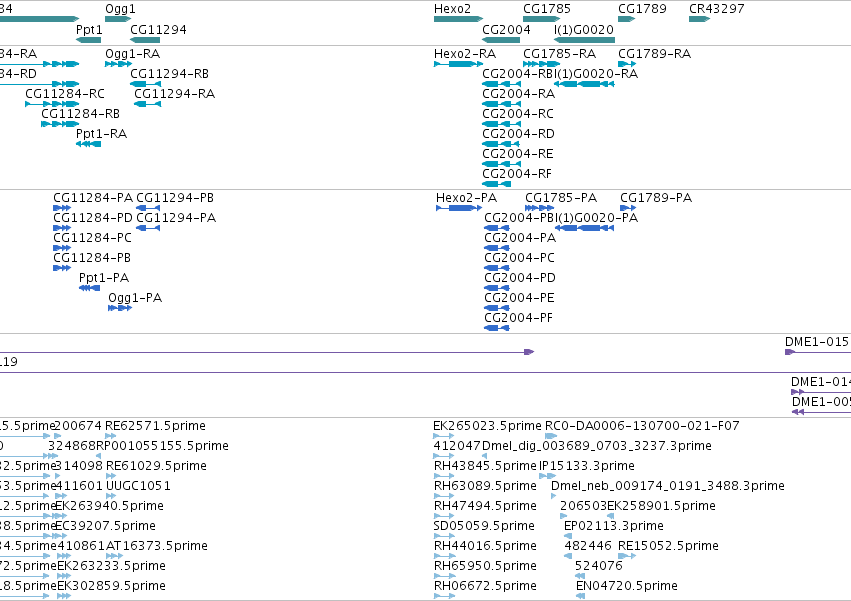The height and width of the screenshot is (601, 851).
Task: Click the EN04720.5prime EST label
Action: click(x=626, y=586)
